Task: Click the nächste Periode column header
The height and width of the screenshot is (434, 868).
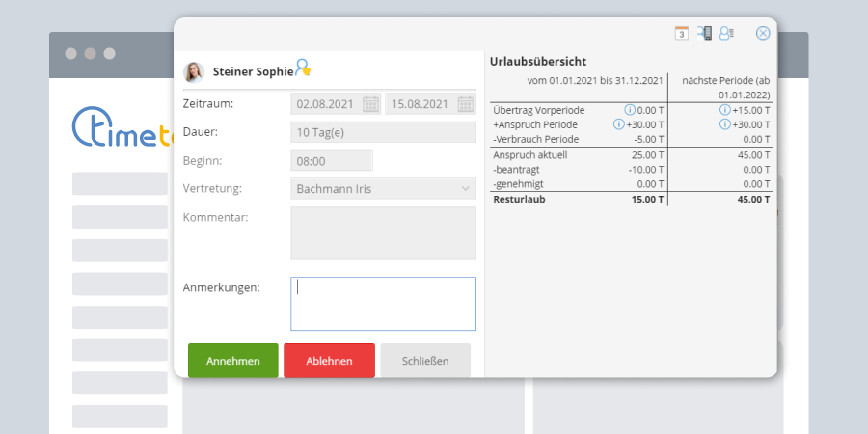Action: [x=725, y=88]
